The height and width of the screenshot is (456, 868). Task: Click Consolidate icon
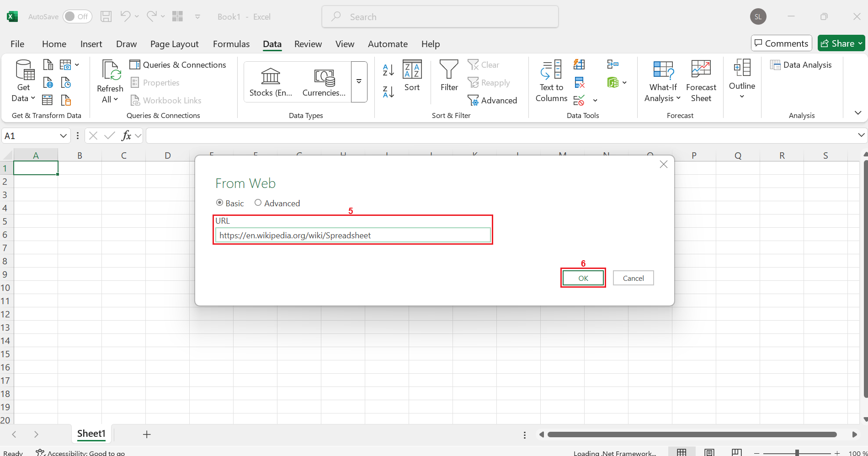click(x=612, y=64)
